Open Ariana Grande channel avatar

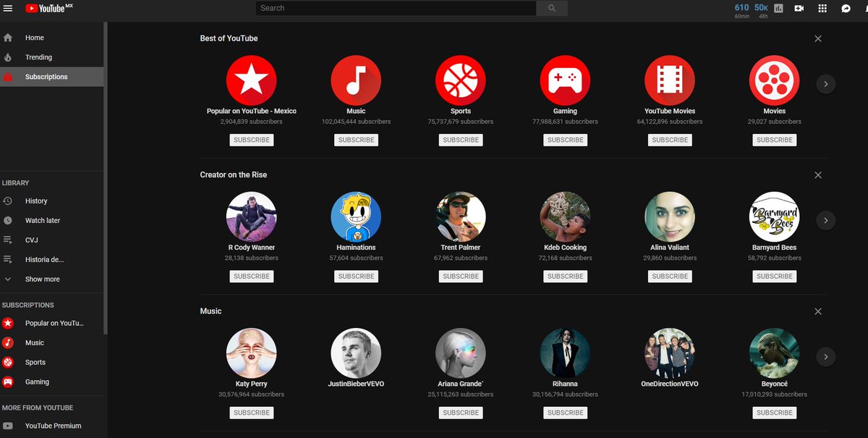tap(461, 353)
